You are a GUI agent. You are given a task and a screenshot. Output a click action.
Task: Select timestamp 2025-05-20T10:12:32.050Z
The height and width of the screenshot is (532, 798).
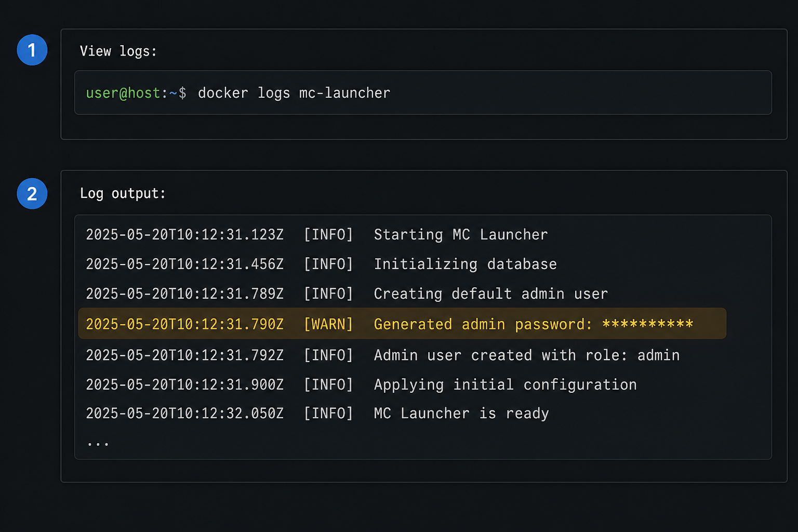tap(185, 414)
